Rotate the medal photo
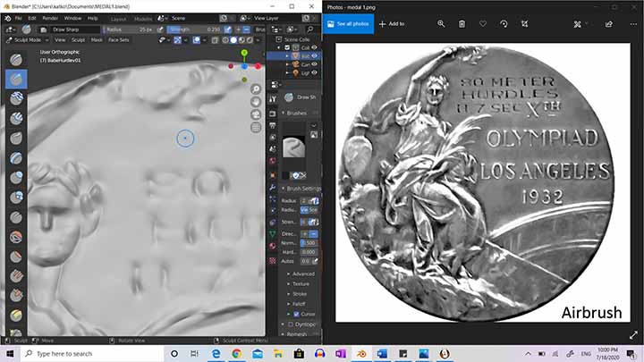 coord(504,24)
